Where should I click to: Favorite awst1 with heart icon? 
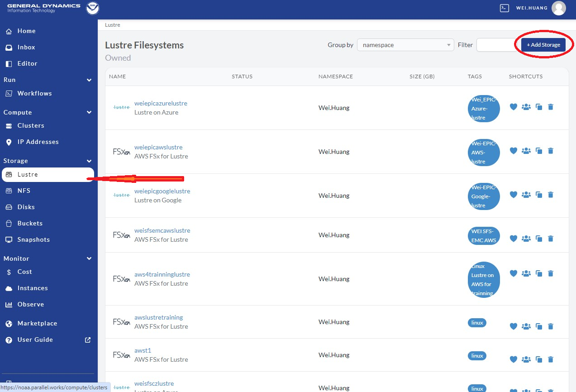tap(513, 359)
